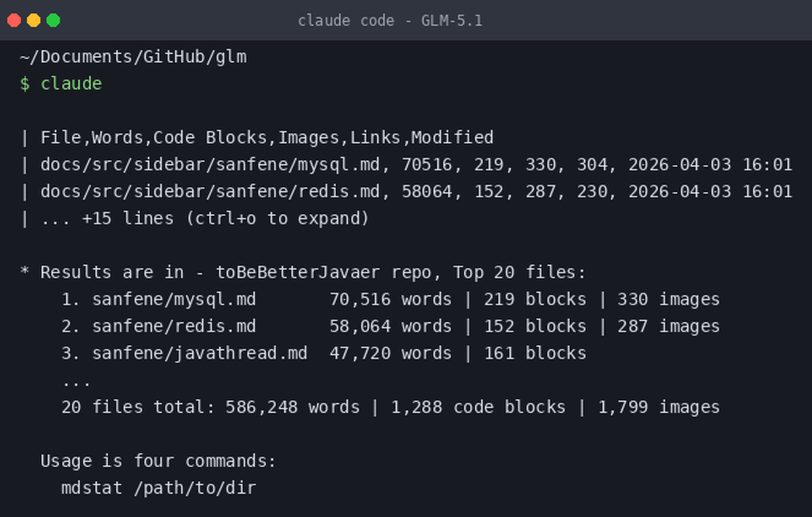Click the red close window button
Image resolution: width=812 pixels, height=517 pixels.
click(x=14, y=20)
